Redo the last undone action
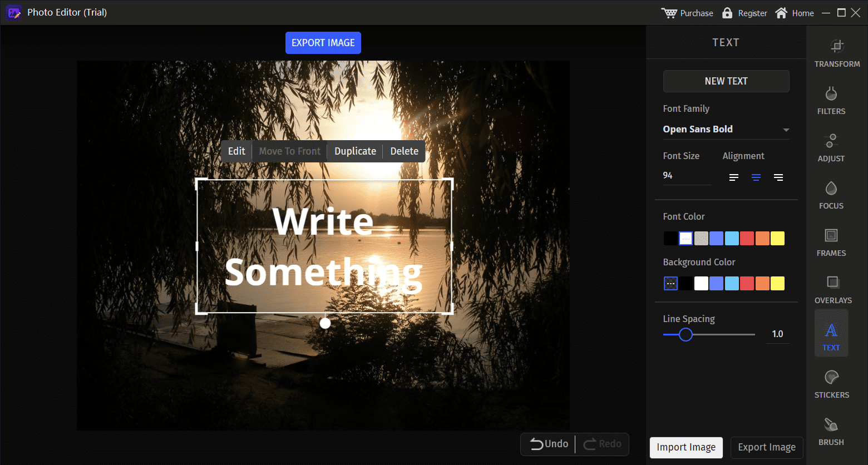This screenshot has height=465, width=868. 603,444
